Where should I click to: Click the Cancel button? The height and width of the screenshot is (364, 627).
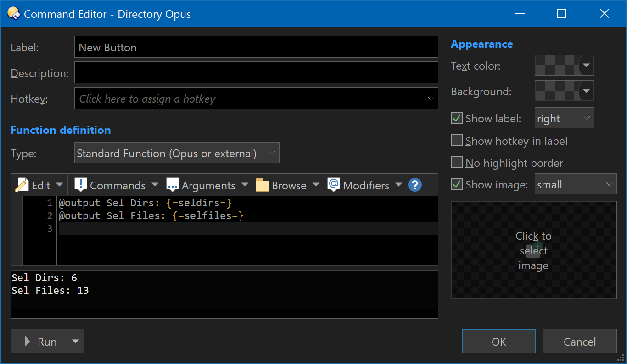[579, 342]
